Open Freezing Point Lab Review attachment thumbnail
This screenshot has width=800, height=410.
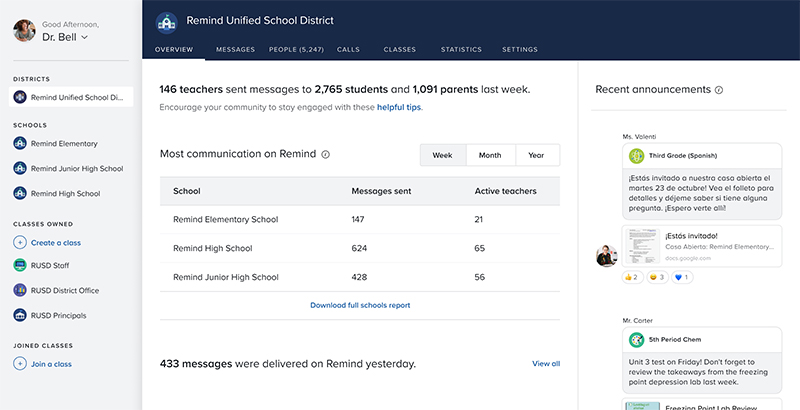pyautogui.click(x=642, y=406)
